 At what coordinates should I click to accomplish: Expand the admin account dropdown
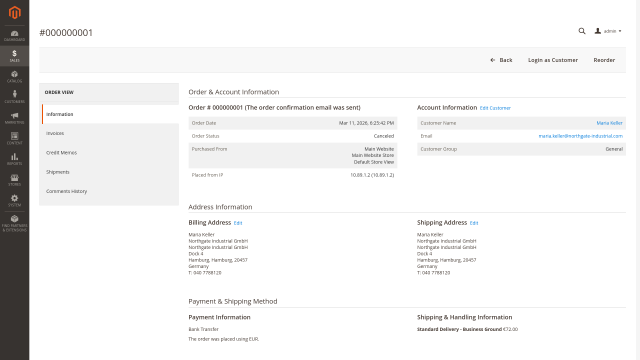[608, 31]
